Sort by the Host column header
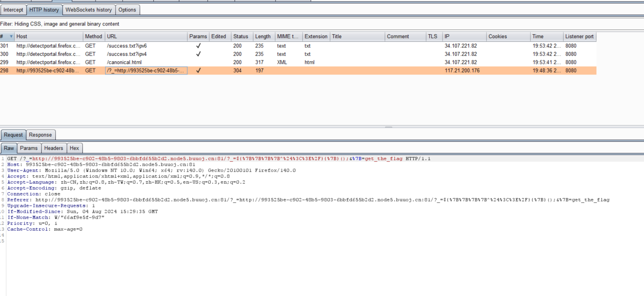Image resolution: width=644 pixels, height=296 pixels. 49,36
